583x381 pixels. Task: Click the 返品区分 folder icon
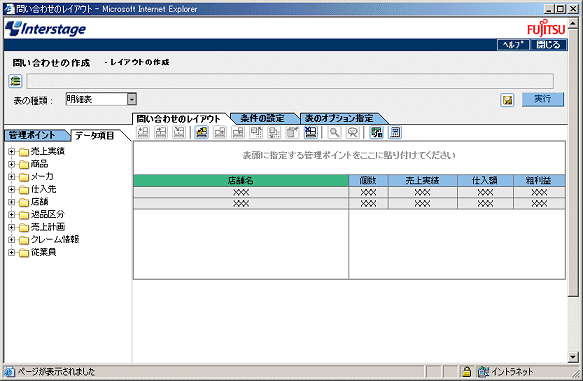tap(24, 215)
